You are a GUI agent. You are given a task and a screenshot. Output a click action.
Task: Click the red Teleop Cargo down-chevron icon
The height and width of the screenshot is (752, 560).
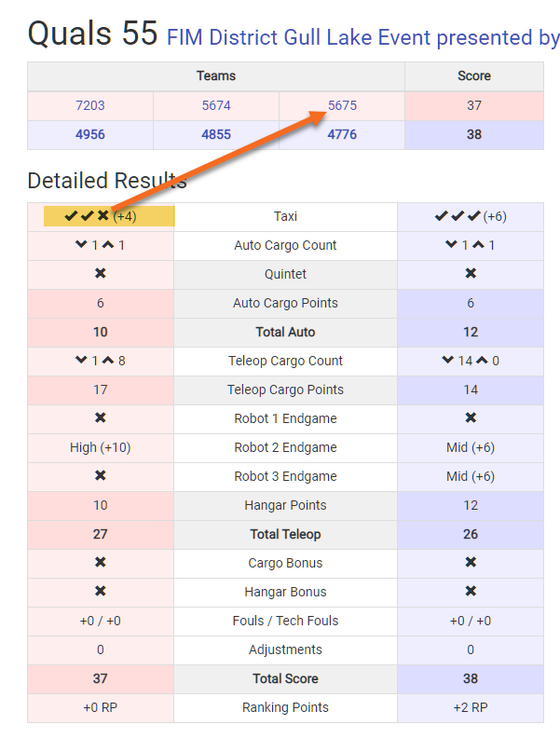[81, 360]
